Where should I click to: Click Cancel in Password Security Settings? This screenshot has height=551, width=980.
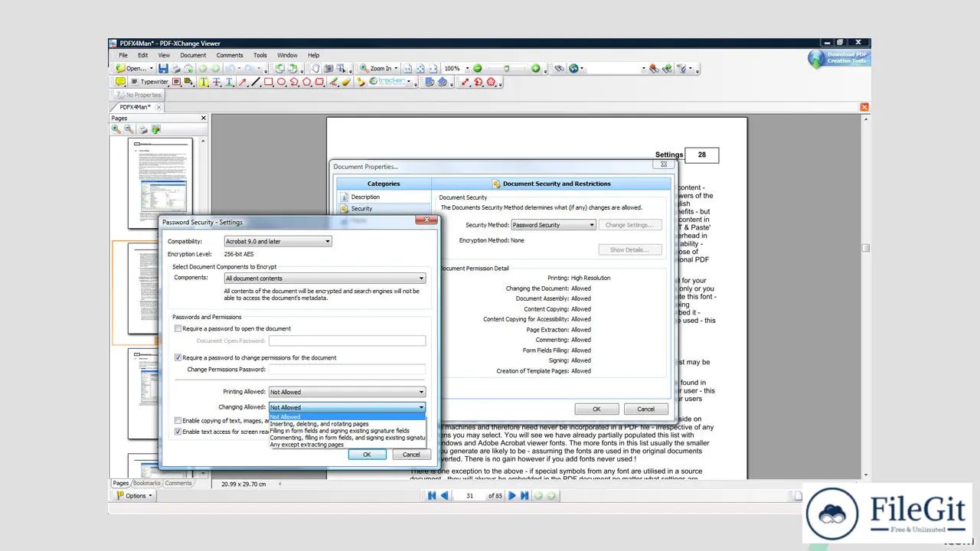point(412,455)
